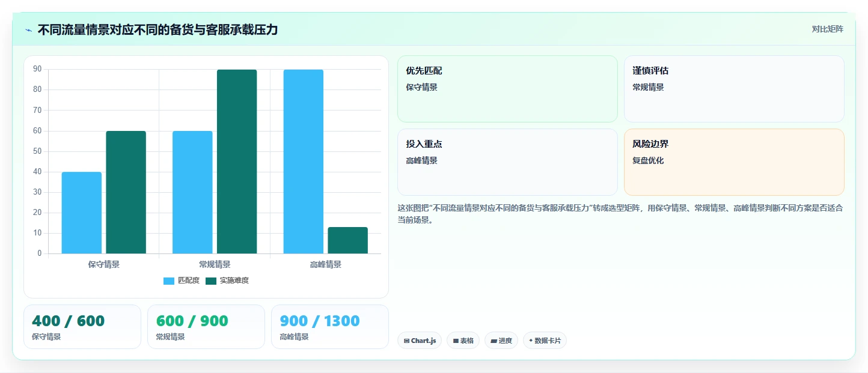Click the 90 y-axis tick value

[37, 69]
